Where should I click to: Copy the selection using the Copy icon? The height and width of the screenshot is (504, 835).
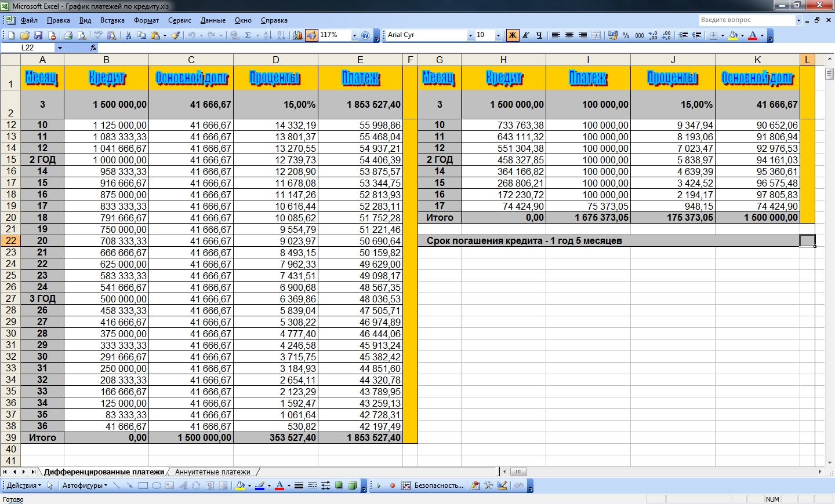click(x=142, y=35)
